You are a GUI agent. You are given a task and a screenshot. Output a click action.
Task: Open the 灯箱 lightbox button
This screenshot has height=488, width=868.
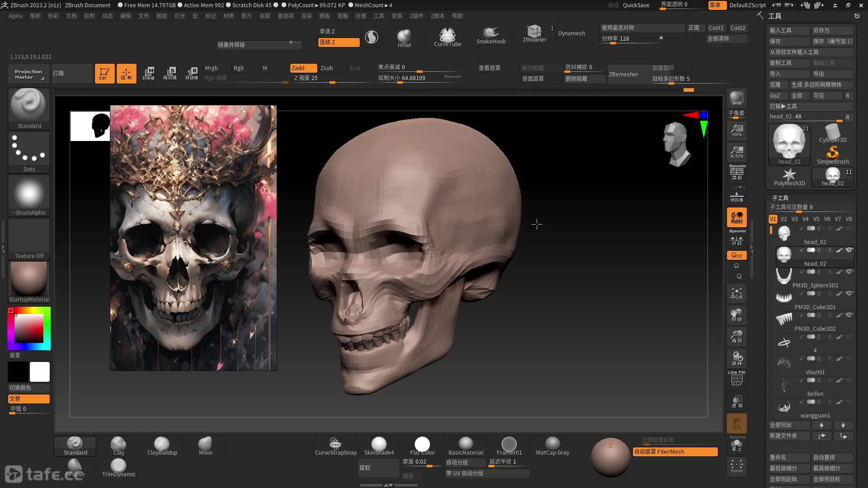tap(72, 73)
